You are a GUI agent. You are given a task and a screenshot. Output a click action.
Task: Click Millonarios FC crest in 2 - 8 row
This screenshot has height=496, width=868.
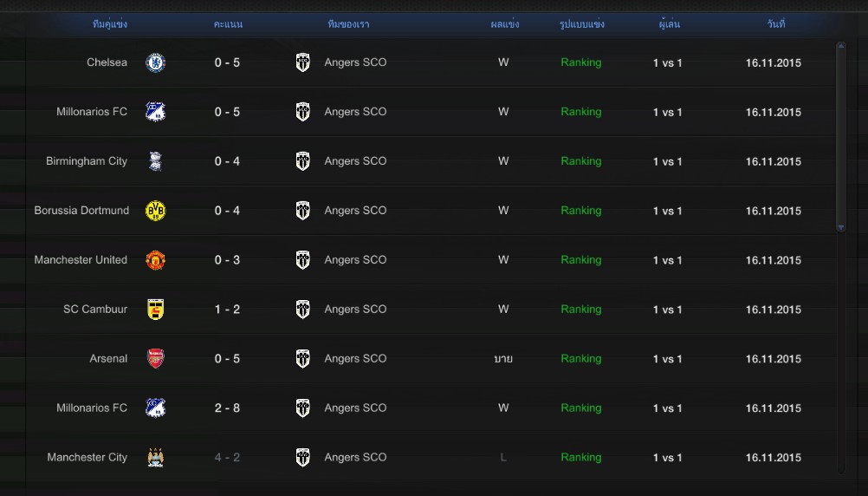coord(155,408)
